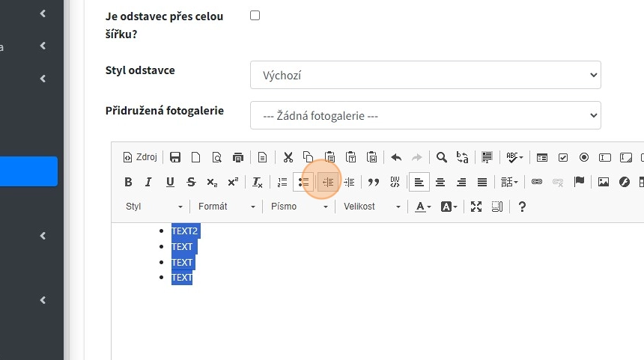Open the Přidružená fotogalerie dropdown
The height and width of the screenshot is (360, 644).
[425, 115]
